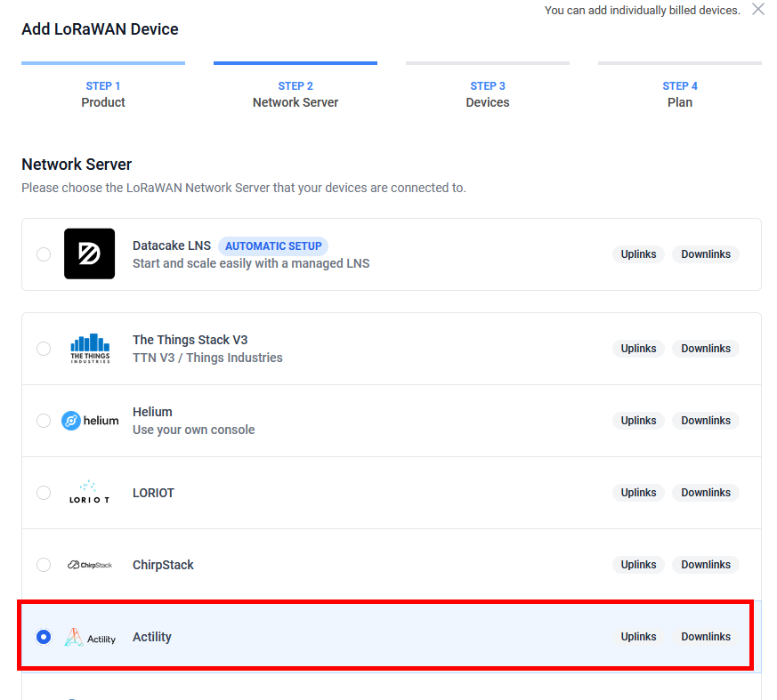Click Uplinks tag in Things Stack row
Screen dimensions: 777x700
point(638,349)
